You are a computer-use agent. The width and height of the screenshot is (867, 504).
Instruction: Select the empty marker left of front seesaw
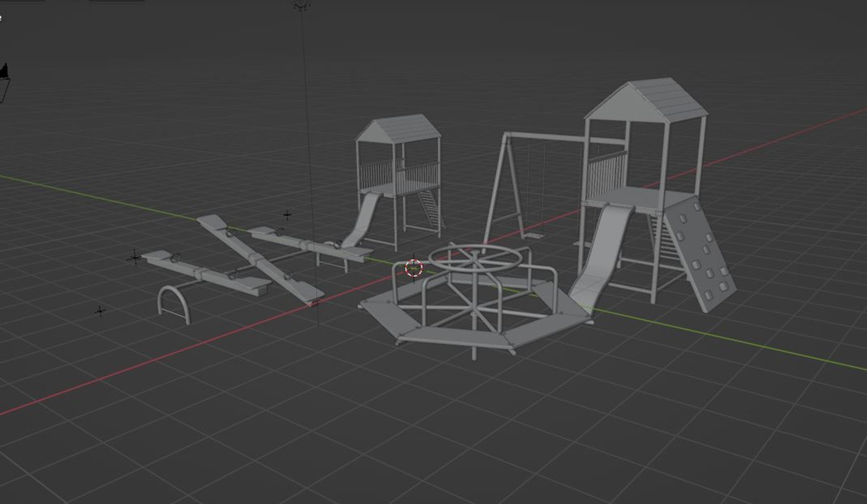135,257
